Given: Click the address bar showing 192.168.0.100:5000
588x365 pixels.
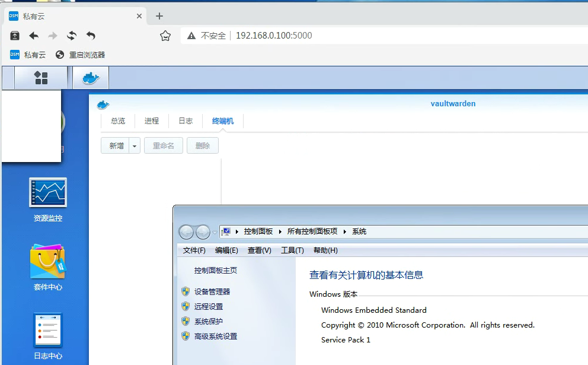Looking at the screenshot, I should click(356, 36).
